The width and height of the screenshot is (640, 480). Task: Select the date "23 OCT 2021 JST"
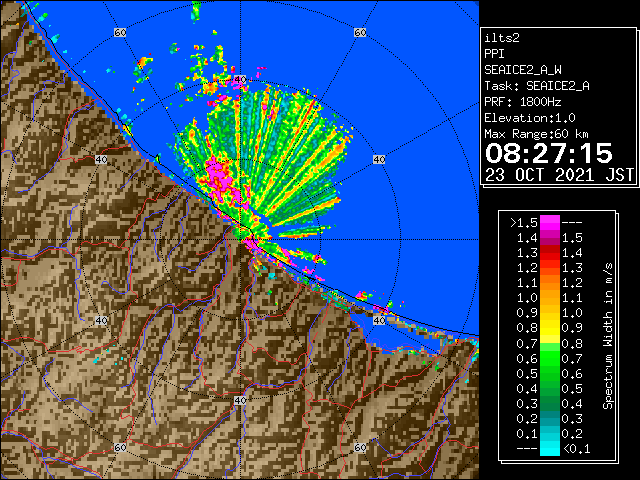tap(559, 175)
